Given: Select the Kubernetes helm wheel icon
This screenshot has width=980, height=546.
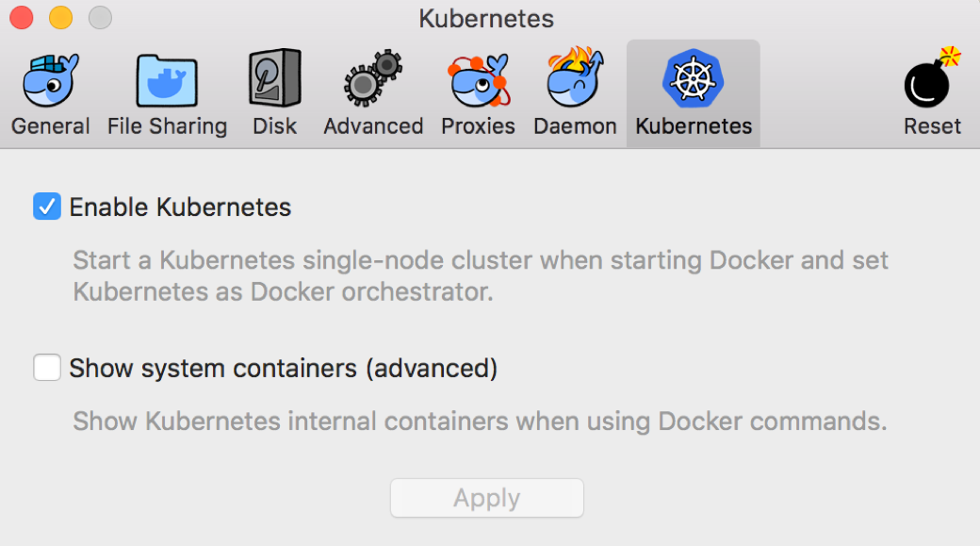Looking at the screenshot, I should 694,79.
